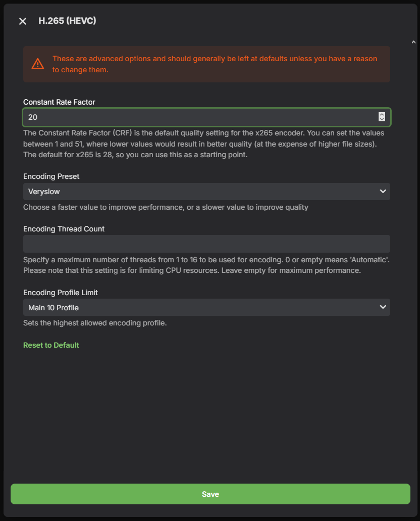This screenshot has width=420, height=521.
Task: Click the 'Sets the highest allowed encoding profile' hint
Action: click(x=95, y=323)
